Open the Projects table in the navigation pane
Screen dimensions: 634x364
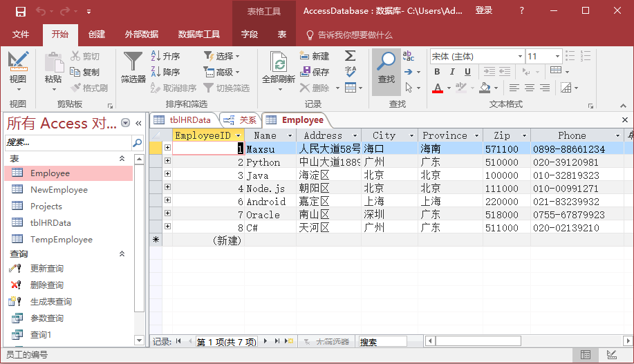pyautogui.click(x=46, y=206)
